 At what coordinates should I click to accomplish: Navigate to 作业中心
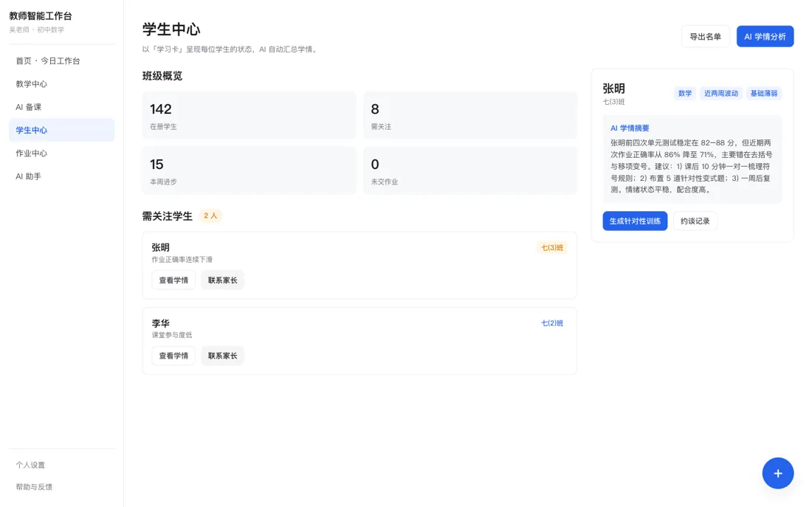tap(61, 154)
